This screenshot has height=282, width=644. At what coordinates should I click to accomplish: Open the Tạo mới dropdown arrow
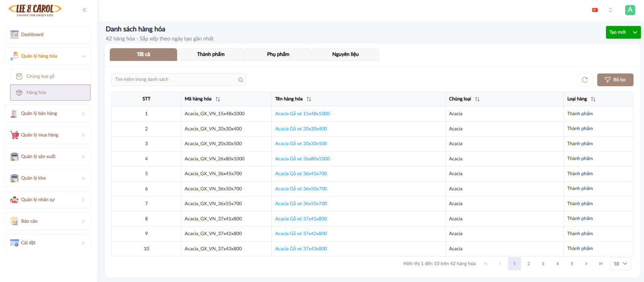tap(635, 32)
